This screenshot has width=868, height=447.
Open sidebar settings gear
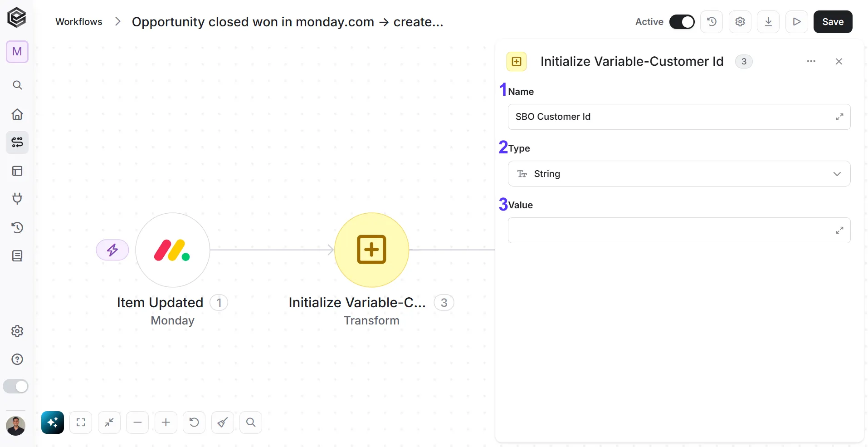[17, 331]
